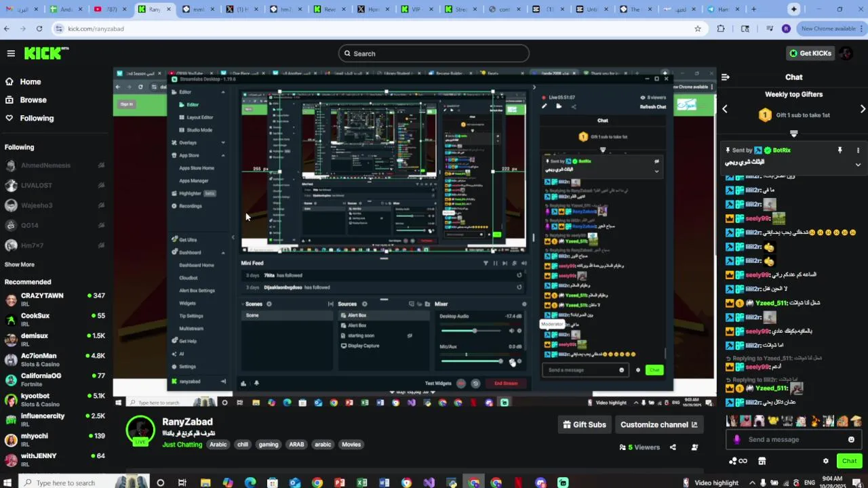Open the channel points icon
This screenshot has width=868, height=488.
pyautogui.click(x=738, y=461)
